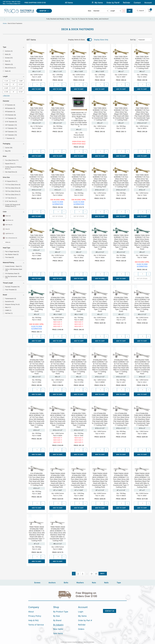Collapse the Brand filter section
The image size is (155, 644).
(24, 295)
